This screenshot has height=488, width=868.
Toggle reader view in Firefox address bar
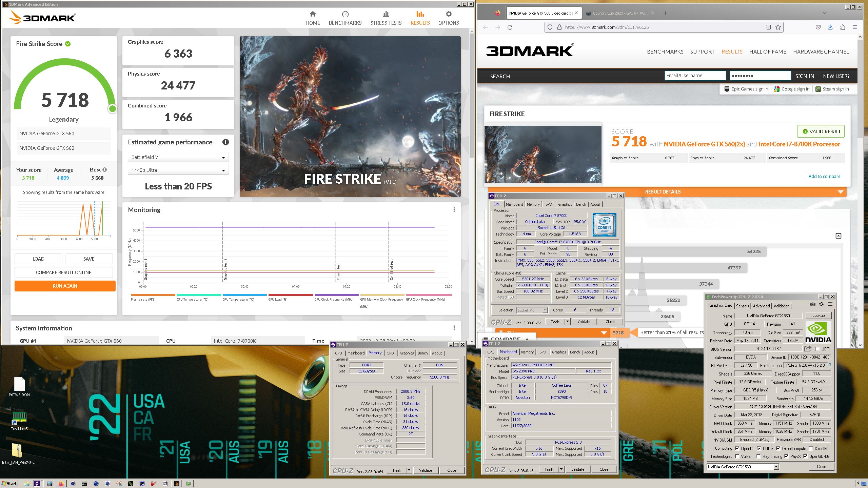pyautogui.click(x=769, y=27)
